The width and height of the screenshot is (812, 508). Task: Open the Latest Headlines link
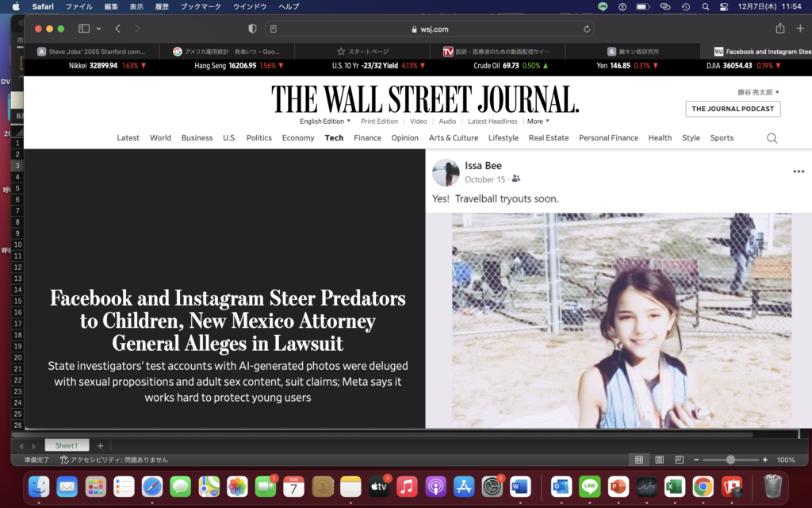click(x=492, y=121)
